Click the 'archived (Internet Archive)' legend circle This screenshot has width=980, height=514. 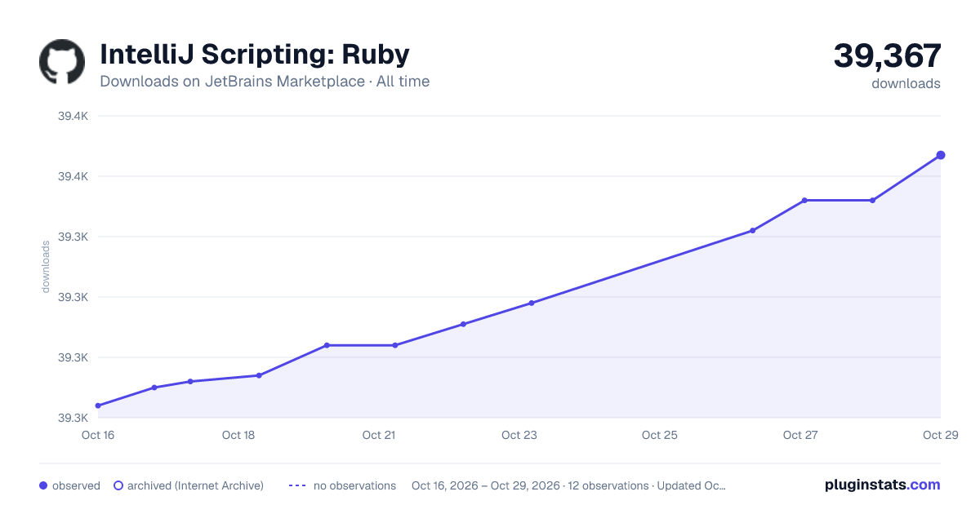pyautogui.click(x=118, y=485)
